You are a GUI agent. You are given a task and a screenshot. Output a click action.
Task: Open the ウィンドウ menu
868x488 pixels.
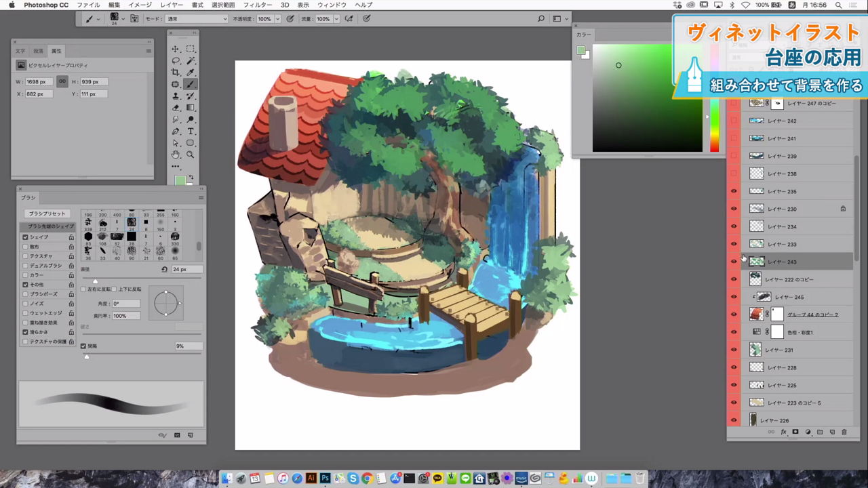[x=332, y=5]
